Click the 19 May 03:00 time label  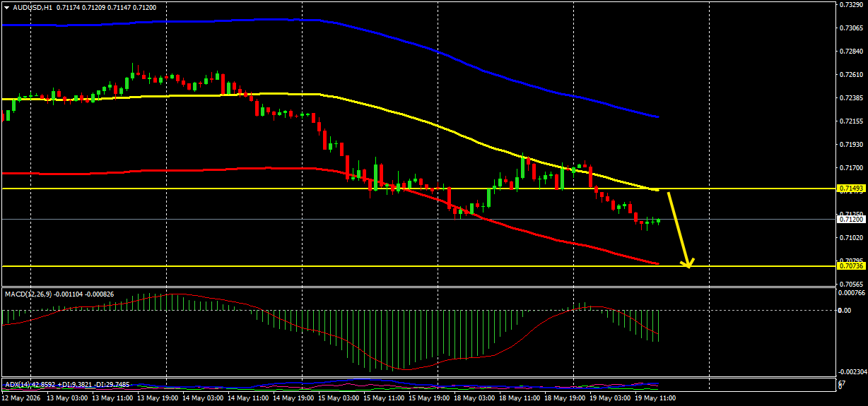(611, 399)
